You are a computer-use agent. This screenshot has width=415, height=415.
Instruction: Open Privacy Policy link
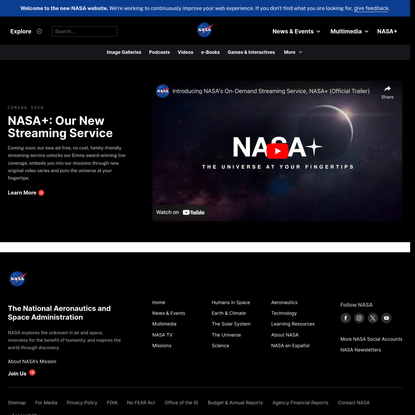[x=82, y=403]
